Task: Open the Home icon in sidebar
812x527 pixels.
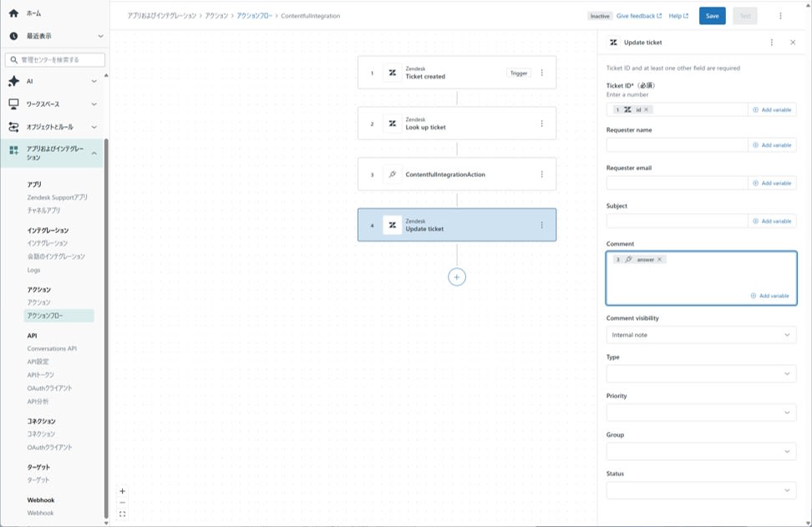Action: pos(14,13)
